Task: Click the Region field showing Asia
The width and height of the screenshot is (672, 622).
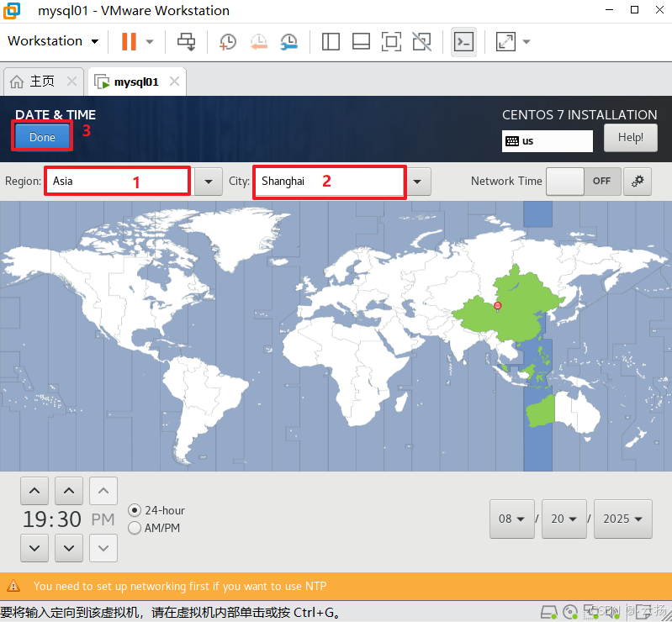Action: point(118,181)
